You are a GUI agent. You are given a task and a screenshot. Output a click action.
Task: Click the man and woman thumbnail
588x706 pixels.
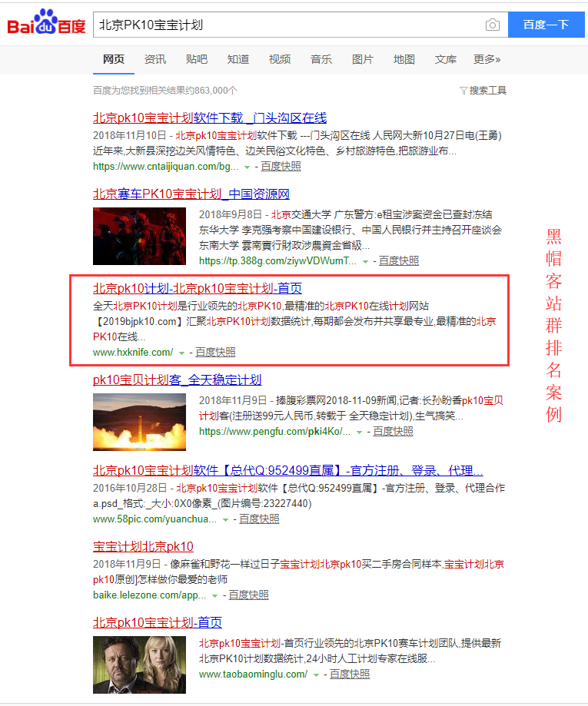pos(139,665)
